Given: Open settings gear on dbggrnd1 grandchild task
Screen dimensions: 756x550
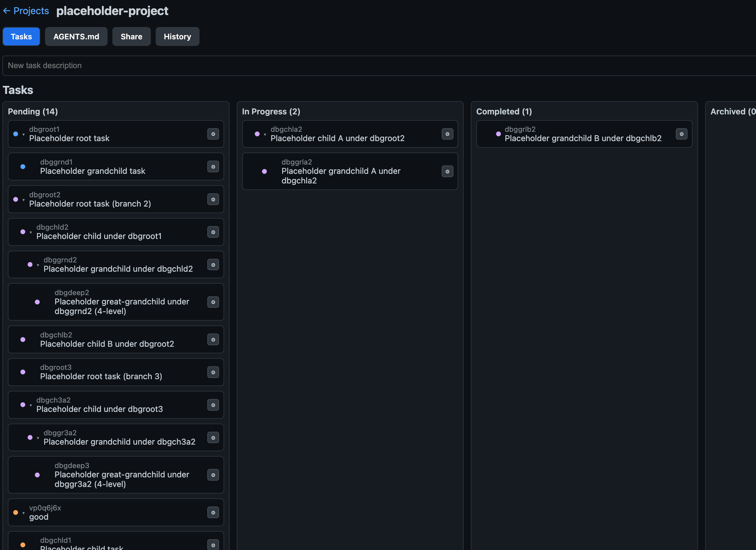Looking at the screenshot, I should pyautogui.click(x=213, y=167).
